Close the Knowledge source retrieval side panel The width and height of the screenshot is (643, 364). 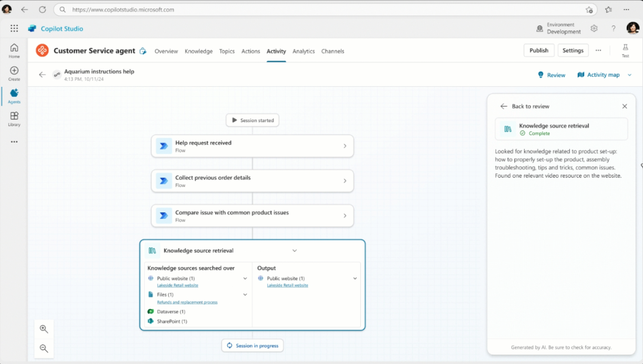point(625,106)
